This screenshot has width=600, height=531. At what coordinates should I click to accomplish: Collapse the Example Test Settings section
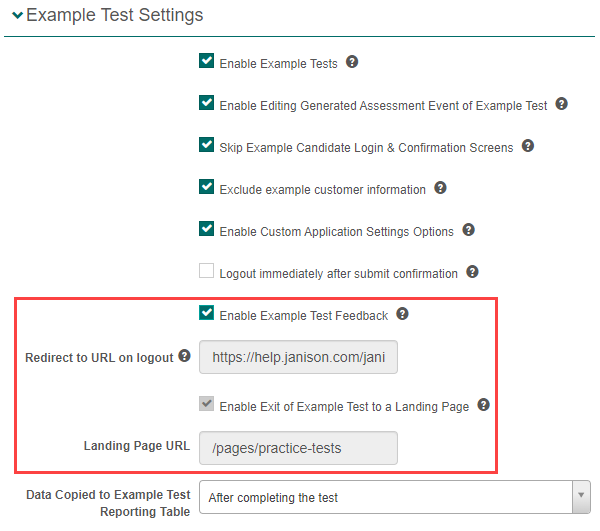coord(17,16)
